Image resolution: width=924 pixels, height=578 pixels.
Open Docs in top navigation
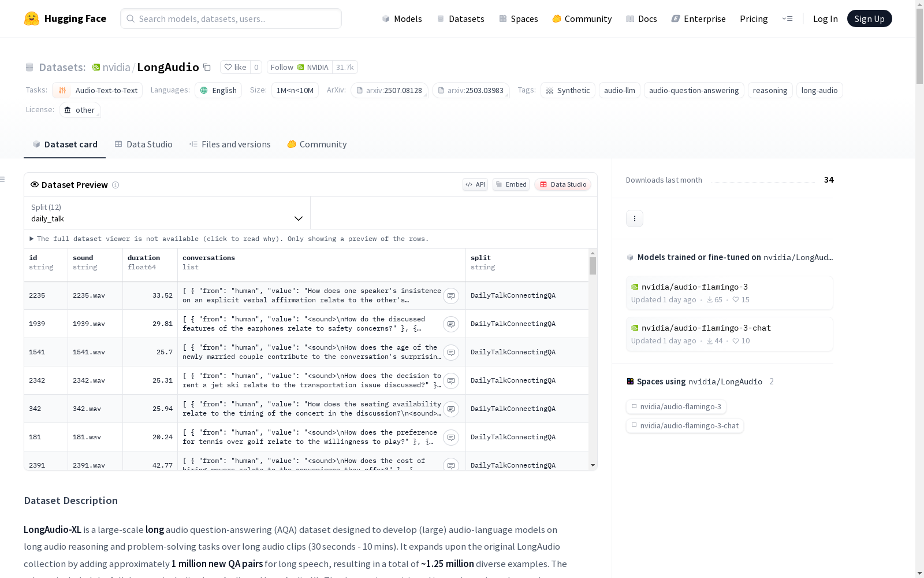(x=642, y=18)
